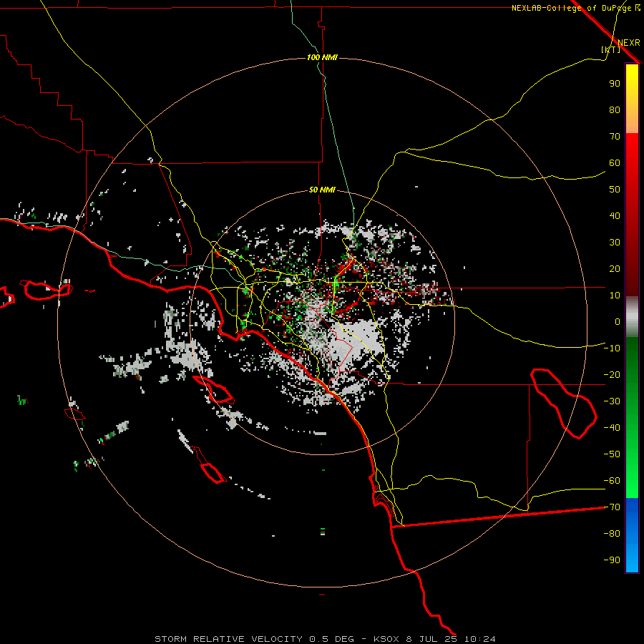644x644 pixels.
Task: Click the 0 value on the velocity scale
Action: point(618,322)
